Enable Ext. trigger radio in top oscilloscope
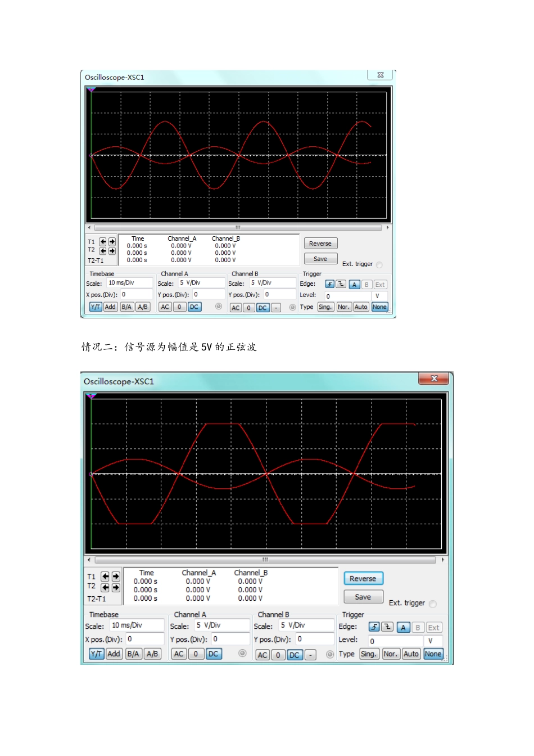The width and height of the screenshot is (534, 756). click(379, 265)
